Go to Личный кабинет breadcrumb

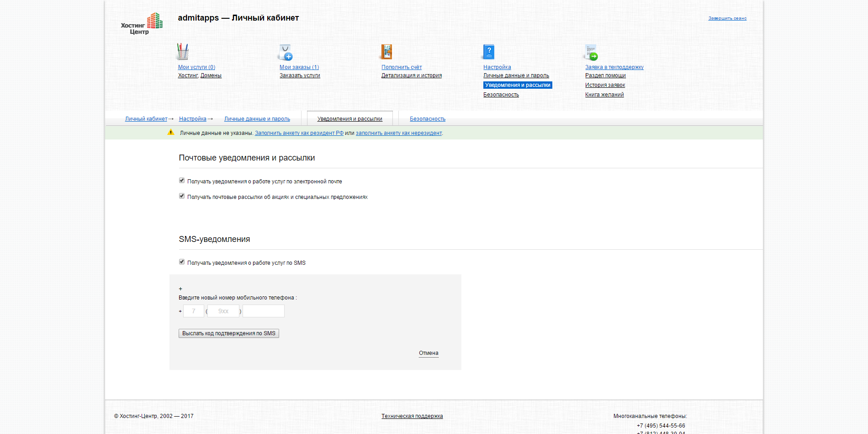pyautogui.click(x=146, y=119)
